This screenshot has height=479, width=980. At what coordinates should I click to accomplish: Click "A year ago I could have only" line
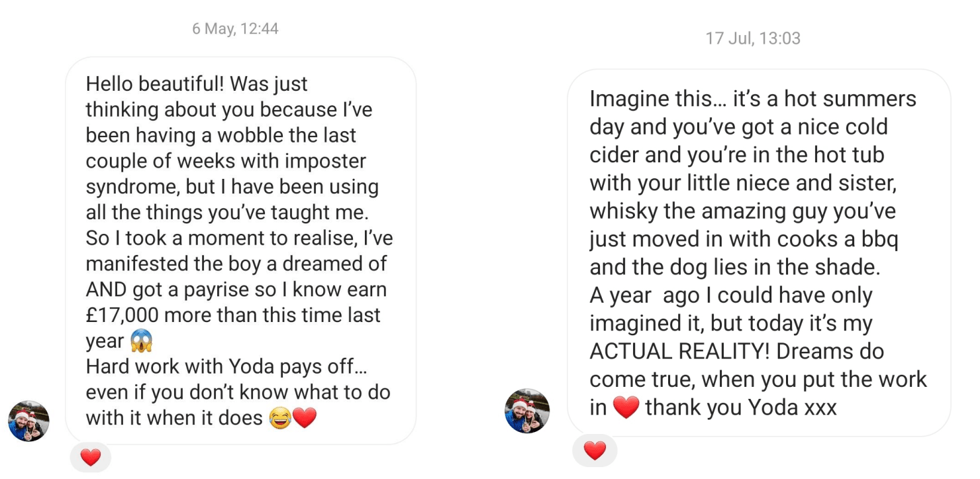pos(731,295)
